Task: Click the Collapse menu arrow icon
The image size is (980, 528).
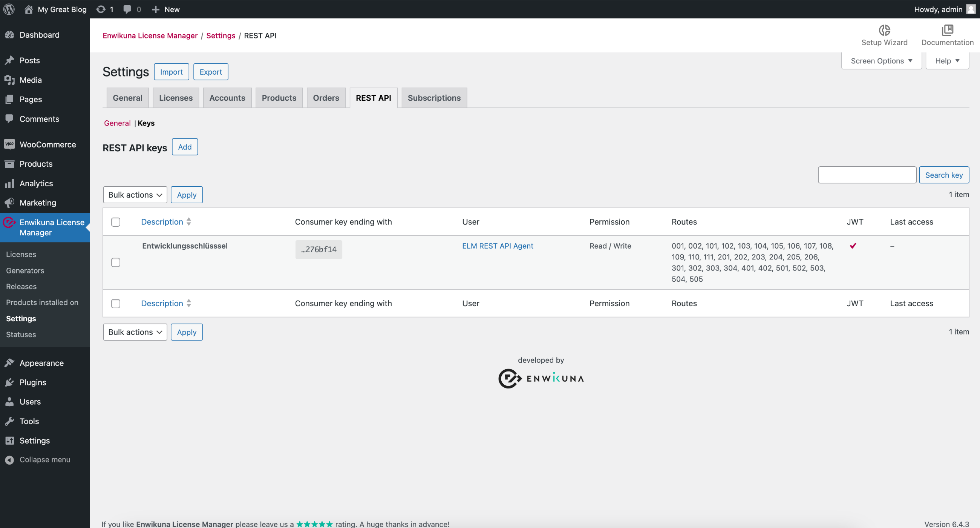Action: 9,460
